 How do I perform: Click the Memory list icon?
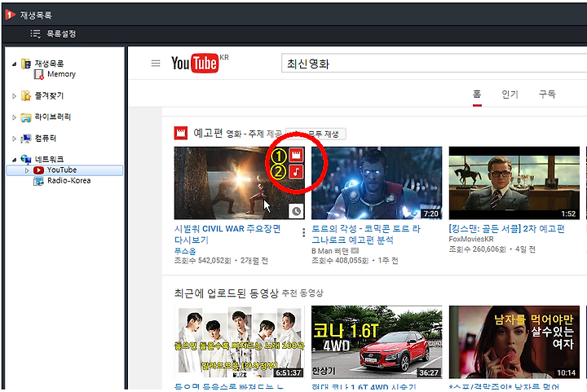pos(39,74)
